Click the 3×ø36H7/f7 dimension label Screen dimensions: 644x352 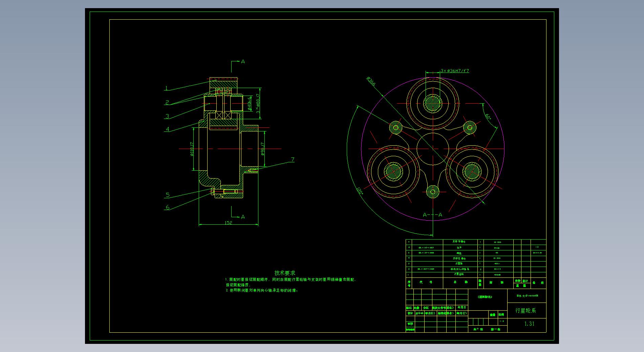tap(455, 71)
